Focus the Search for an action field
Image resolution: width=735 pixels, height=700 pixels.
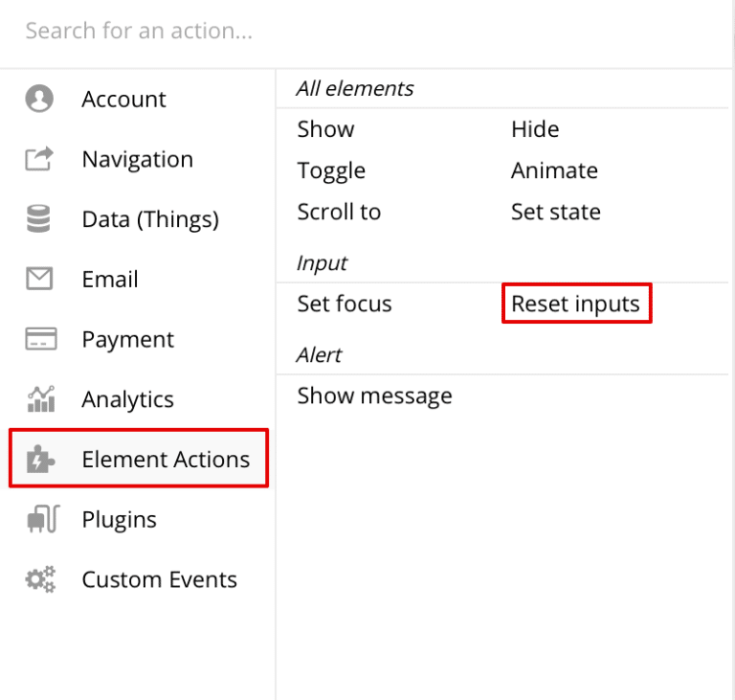(x=364, y=31)
